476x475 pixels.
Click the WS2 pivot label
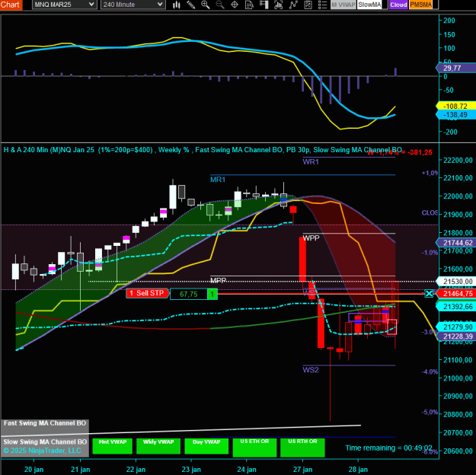[x=311, y=370]
